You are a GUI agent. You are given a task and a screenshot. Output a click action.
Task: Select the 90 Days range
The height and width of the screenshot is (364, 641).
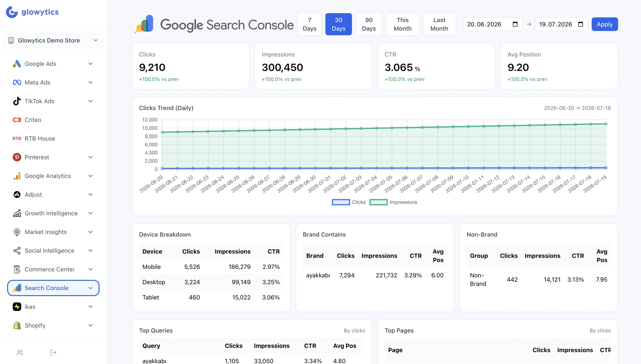coord(369,24)
